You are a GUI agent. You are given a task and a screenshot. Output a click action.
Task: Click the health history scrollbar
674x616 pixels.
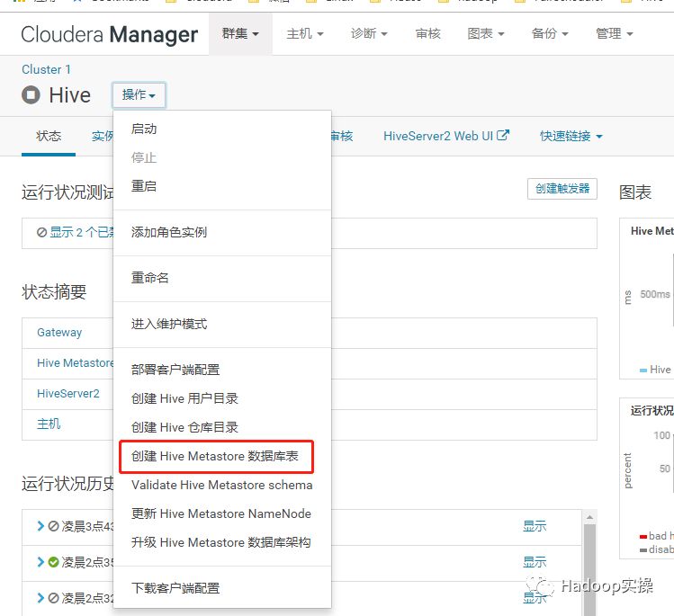point(589,569)
